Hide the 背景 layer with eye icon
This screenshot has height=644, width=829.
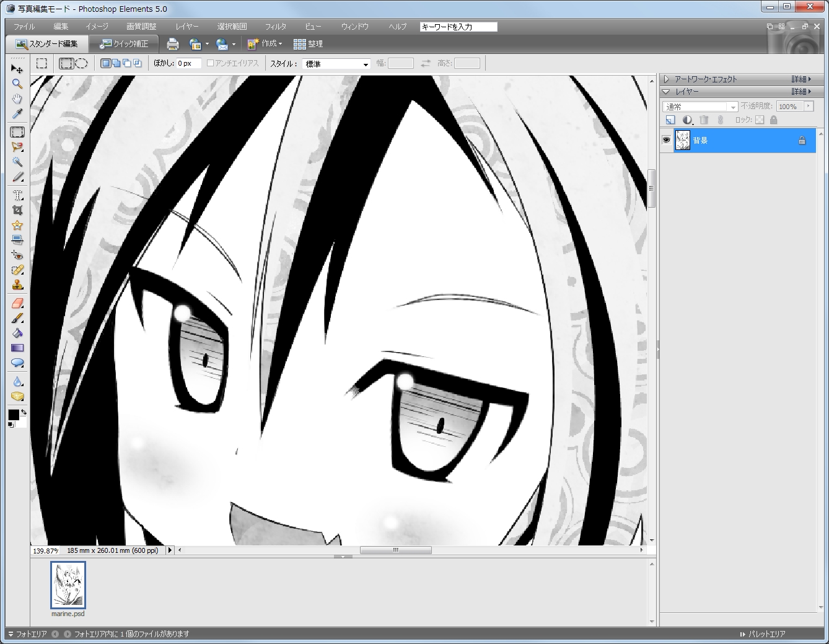[x=666, y=140]
